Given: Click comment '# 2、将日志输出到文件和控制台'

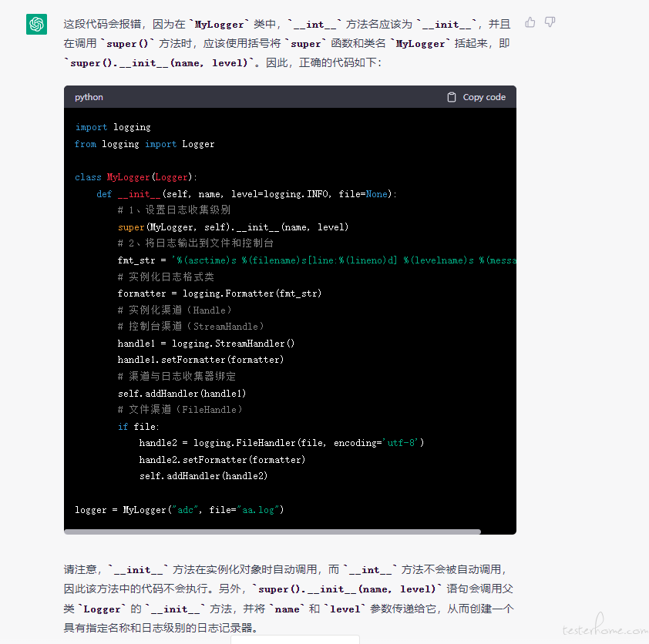Looking at the screenshot, I should coord(195,243).
